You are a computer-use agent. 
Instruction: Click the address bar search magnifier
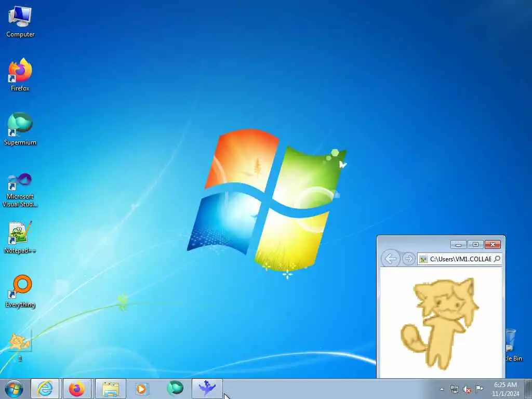(x=497, y=259)
